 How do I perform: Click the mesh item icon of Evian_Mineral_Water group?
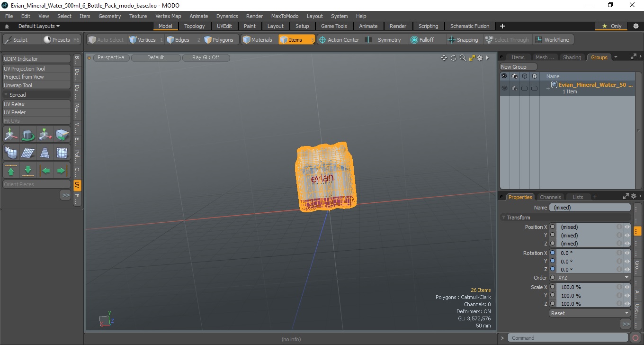pyautogui.click(x=554, y=85)
